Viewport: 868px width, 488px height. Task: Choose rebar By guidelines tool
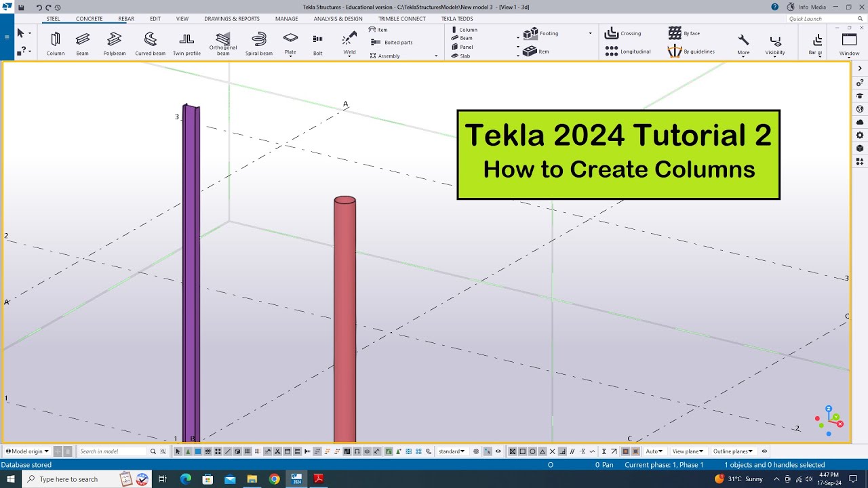[691, 52]
